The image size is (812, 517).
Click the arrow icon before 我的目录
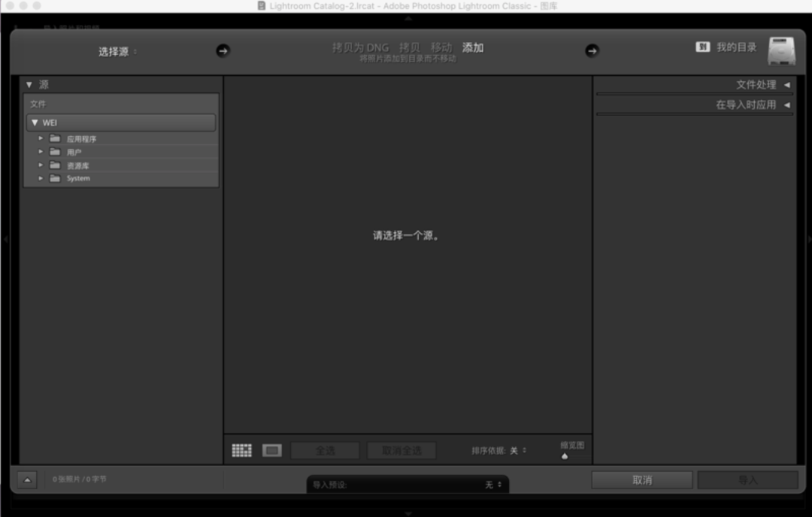pos(592,50)
